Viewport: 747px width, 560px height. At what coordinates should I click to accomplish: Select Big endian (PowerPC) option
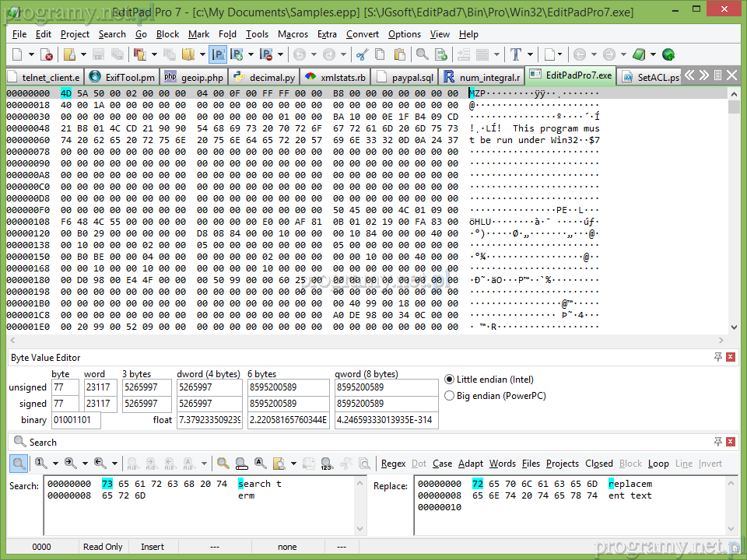pyautogui.click(x=450, y=396)
